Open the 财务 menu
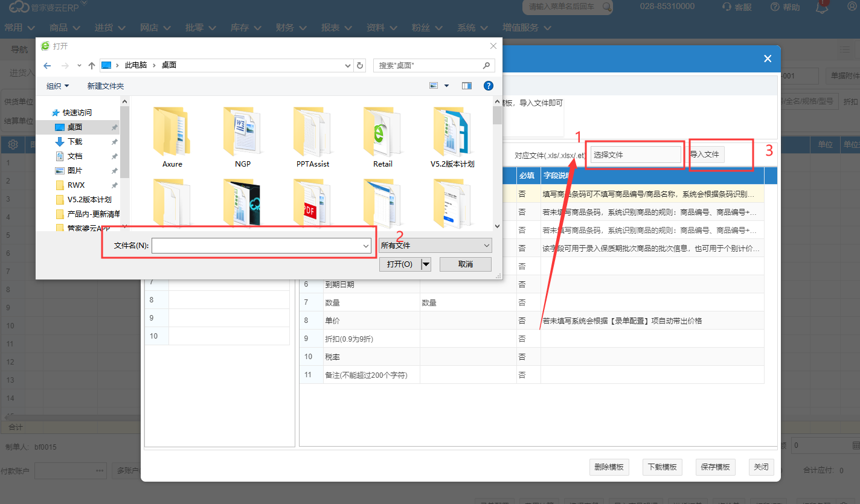The image size is (860, 504). [291, 27]
